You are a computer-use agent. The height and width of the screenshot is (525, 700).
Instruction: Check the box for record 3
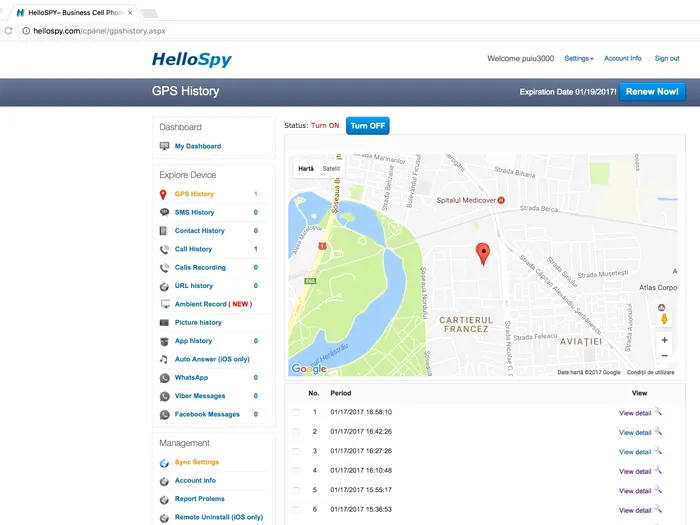click(x=296, y=451)
